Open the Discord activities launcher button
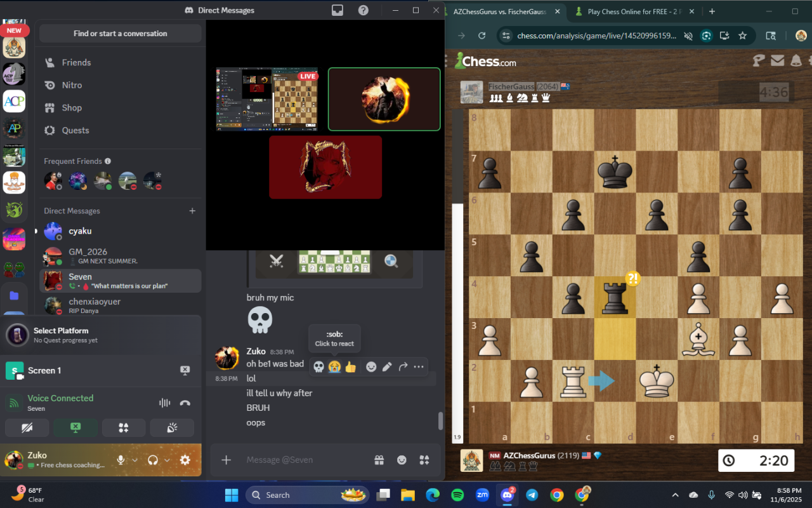Viewport: 812px width, 508px height. [124, 428]
